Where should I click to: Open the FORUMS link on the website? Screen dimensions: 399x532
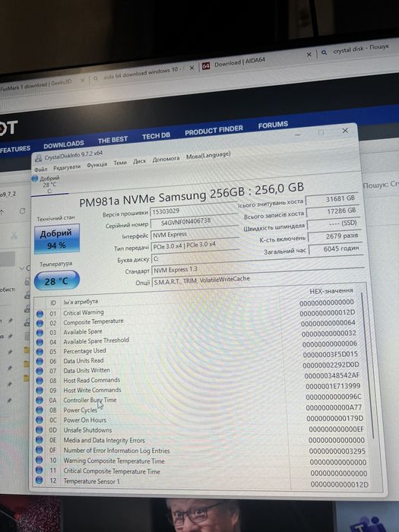coord(273,125)
